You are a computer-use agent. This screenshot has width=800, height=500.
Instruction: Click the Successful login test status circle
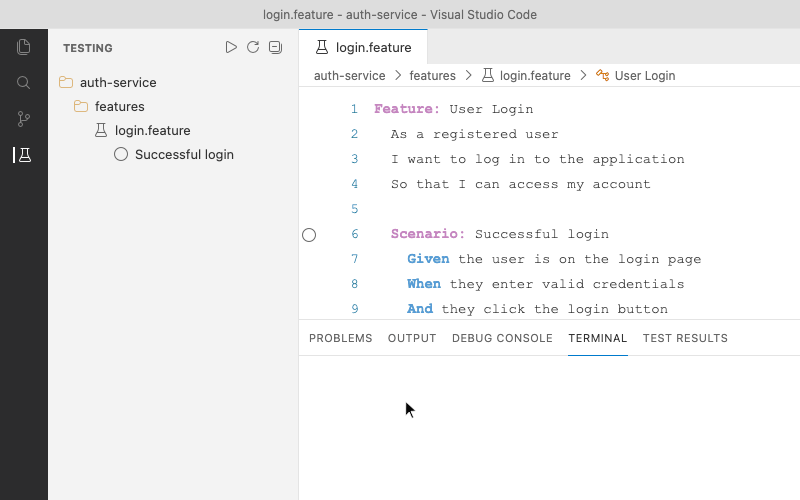[121, 154]
